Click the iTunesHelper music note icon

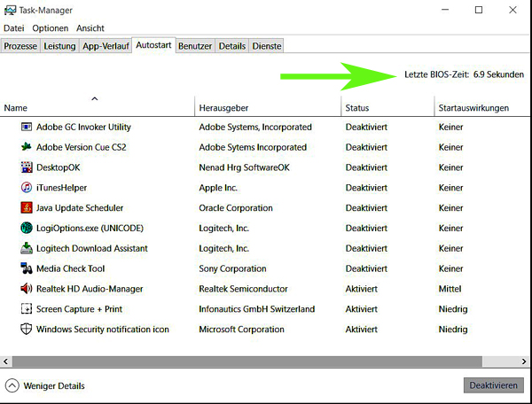click(27, 188)
